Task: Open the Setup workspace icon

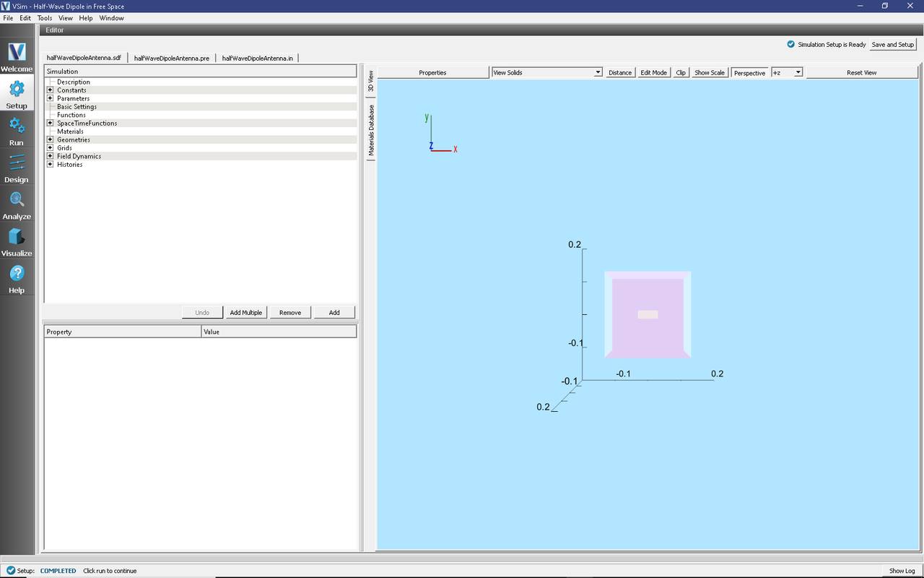Action: pyautogui.click(x=16, y=92)
